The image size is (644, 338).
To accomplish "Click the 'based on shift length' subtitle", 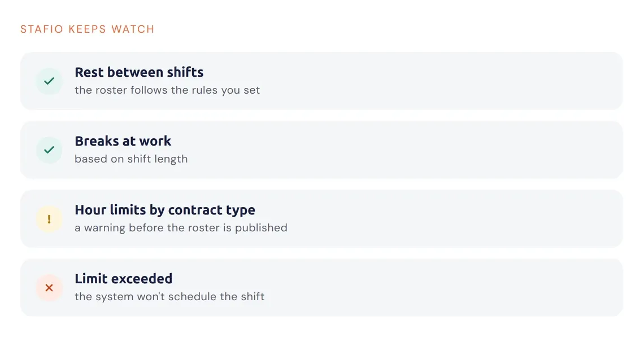I will 131,159.
